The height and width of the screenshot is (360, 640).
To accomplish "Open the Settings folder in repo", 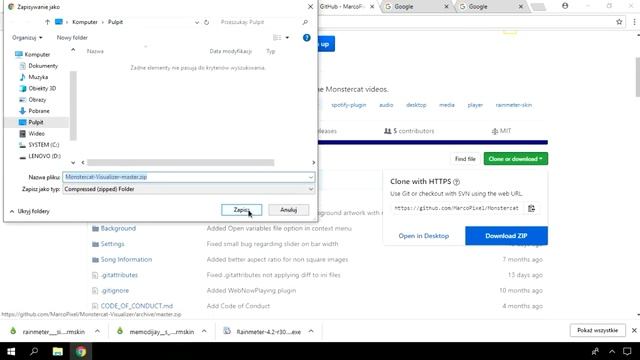I will 113,244.
